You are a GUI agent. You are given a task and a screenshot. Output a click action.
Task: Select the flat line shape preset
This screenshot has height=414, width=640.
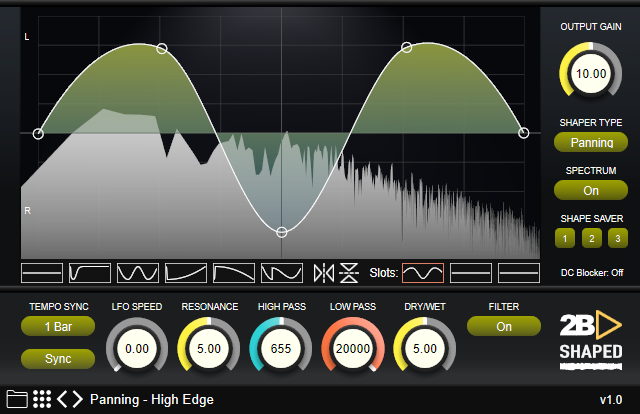click(x=42, y=273)
